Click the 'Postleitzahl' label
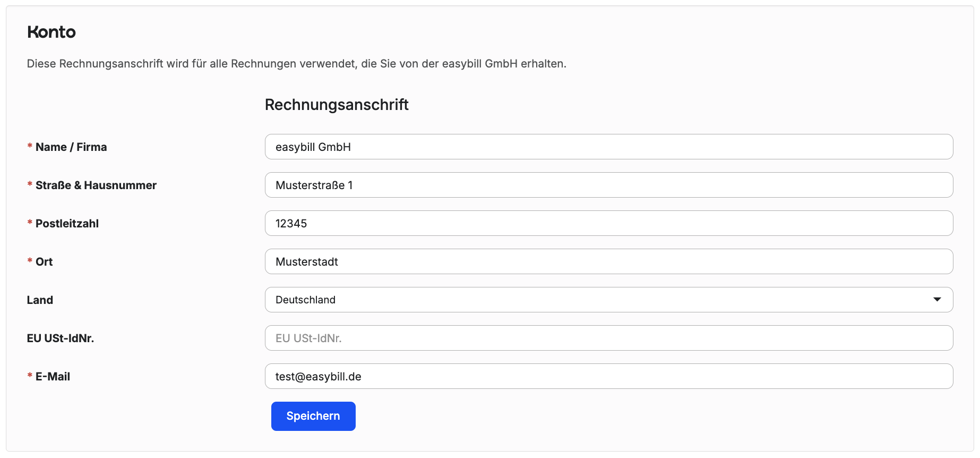 pyautogui.click(x=67, y=224)
